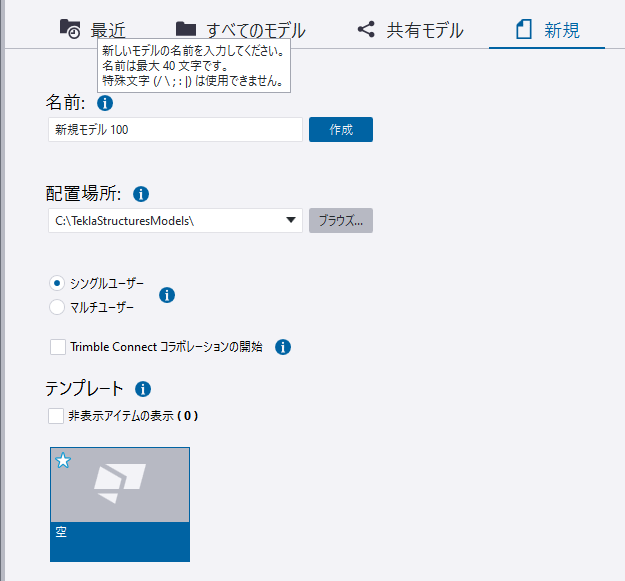
Task: Check 非表示アイテムの表示 checkbox
Action: 56,416
